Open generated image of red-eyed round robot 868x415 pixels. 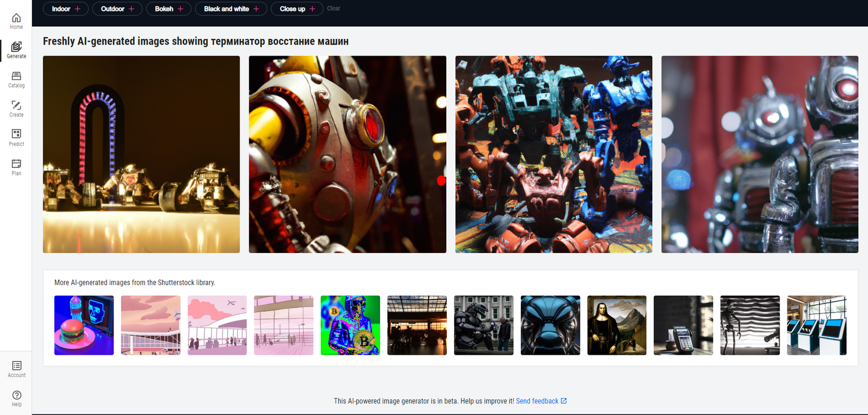click(347, 155)
